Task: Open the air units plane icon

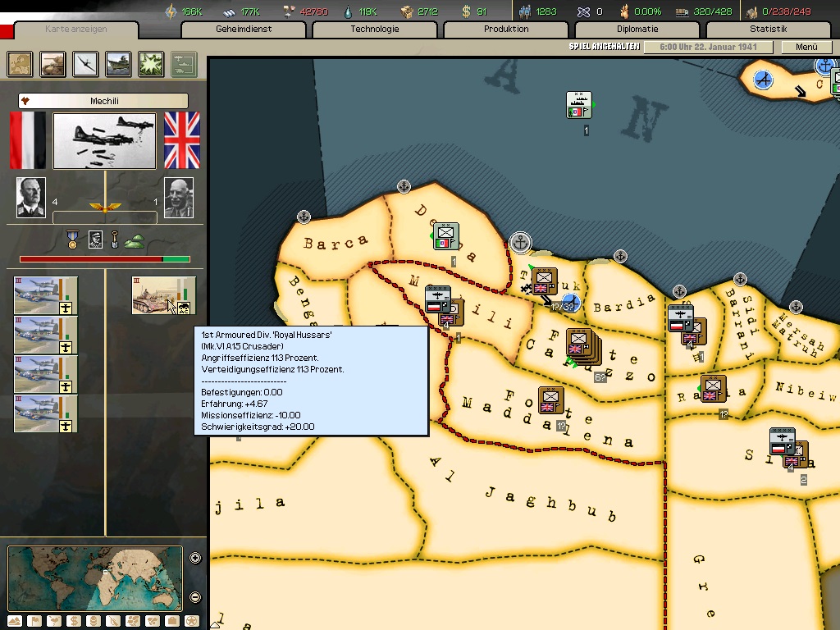Action: click(x=86, y=63)
